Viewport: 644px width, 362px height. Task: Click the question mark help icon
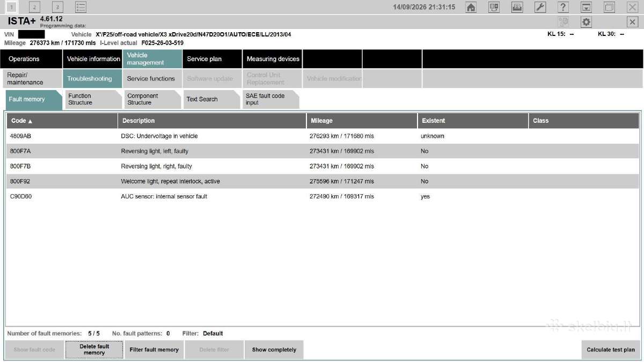(x=563, y=7)
